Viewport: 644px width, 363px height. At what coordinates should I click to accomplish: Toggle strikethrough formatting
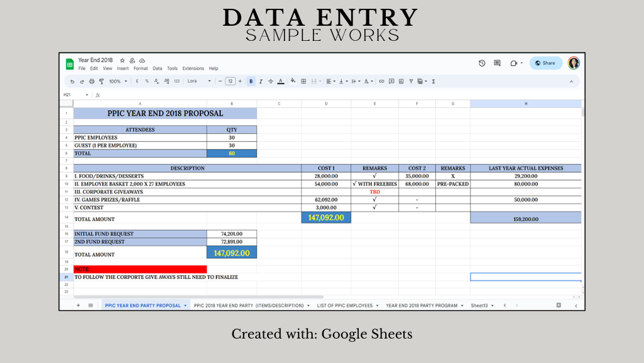[271, 81]
